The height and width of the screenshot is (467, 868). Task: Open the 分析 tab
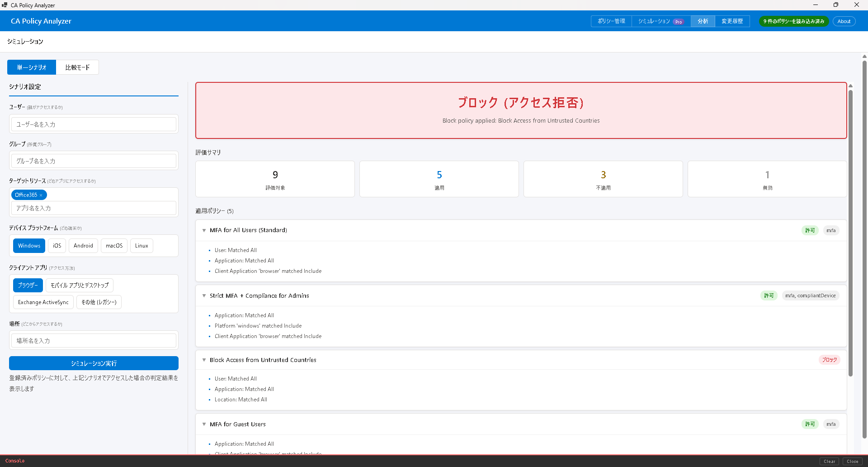[x=703, y=21]
